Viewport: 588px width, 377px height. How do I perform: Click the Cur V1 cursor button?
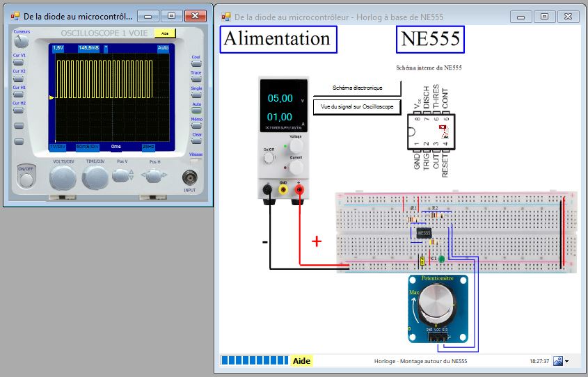pos(19,62)
